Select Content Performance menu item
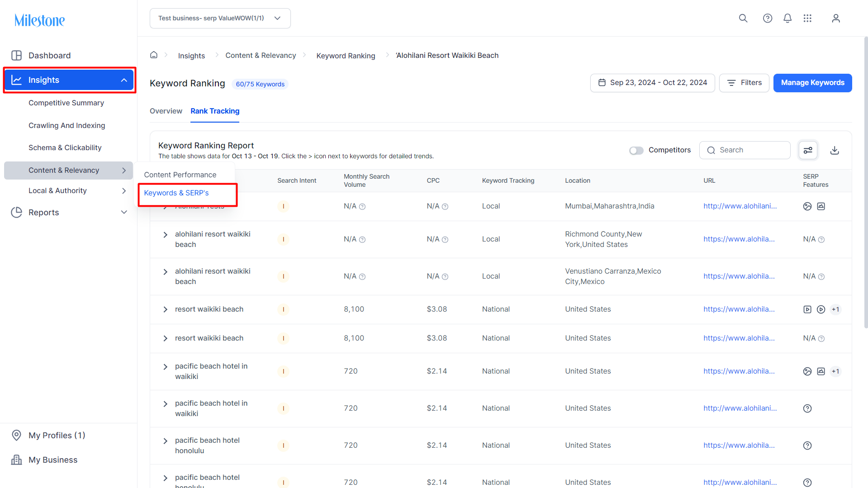This screenshot has width=868, height=488. click(180, 175)
